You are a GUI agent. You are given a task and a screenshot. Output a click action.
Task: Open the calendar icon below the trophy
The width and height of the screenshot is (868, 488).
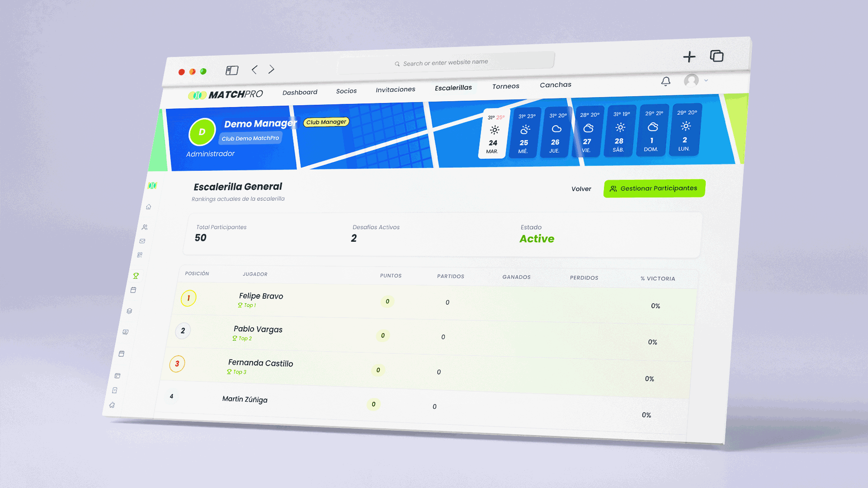tap(133, 290)
